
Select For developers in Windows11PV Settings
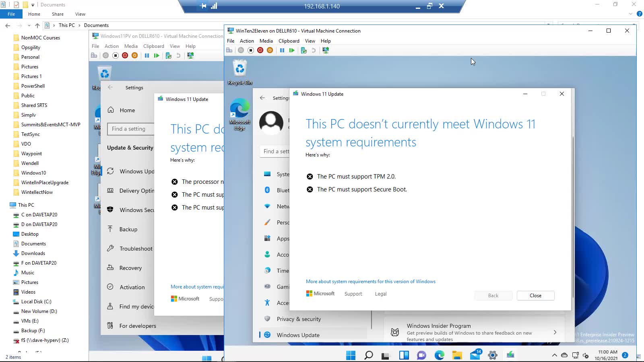(x=131, y=326)
